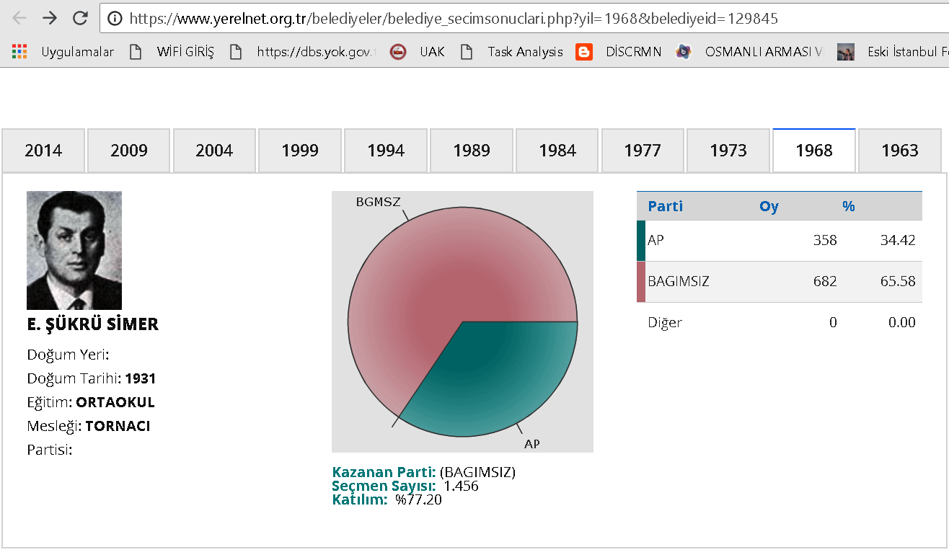The image size is (949, 560).
Task: Click the BAGIMSIZ pink color swatch
Action: [641, 282]
